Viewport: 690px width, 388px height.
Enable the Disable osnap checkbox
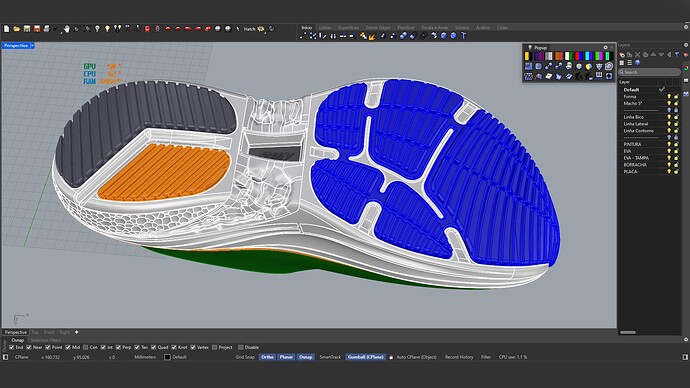[x=241, y=347]
